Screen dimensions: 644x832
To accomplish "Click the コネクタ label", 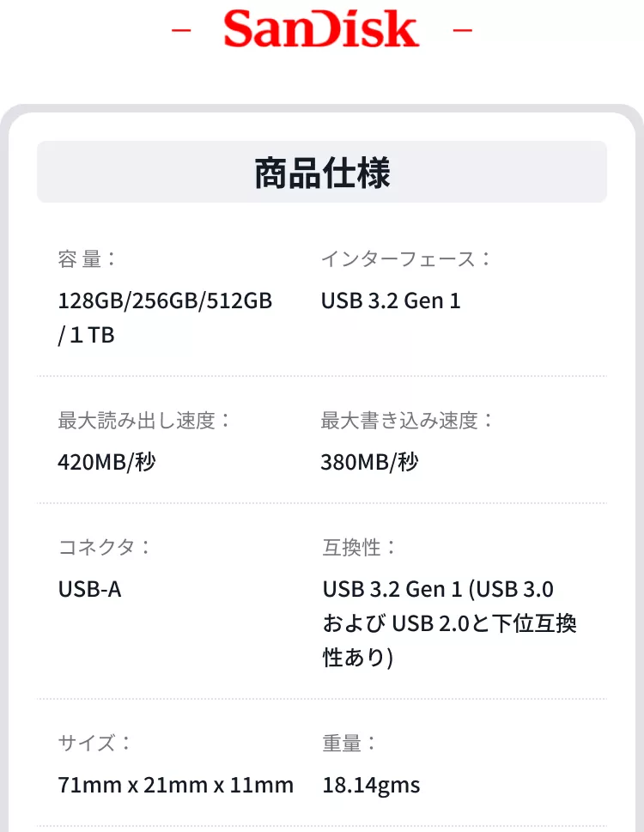I will pos(104,547).
